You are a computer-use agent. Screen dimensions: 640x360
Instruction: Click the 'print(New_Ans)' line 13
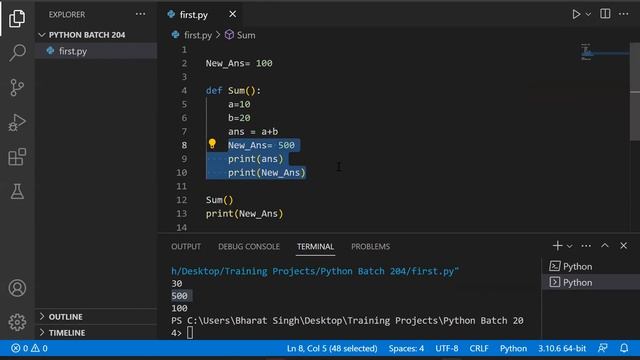[x=244, y=213]
